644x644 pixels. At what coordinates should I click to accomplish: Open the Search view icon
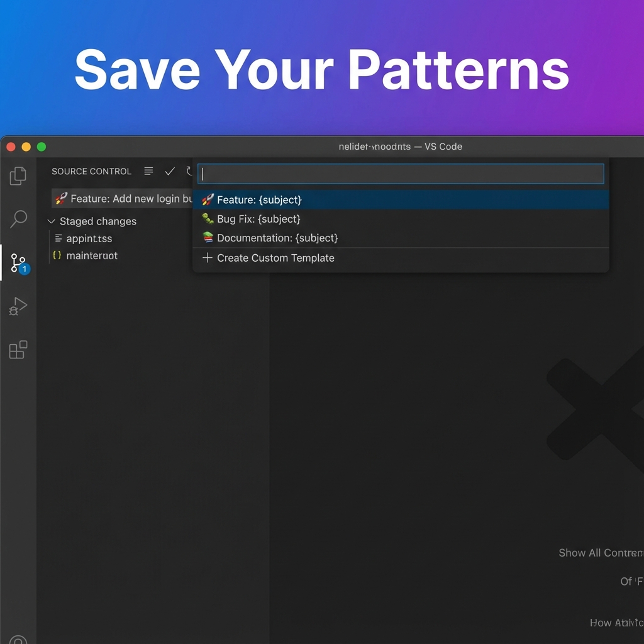[18, 219]
